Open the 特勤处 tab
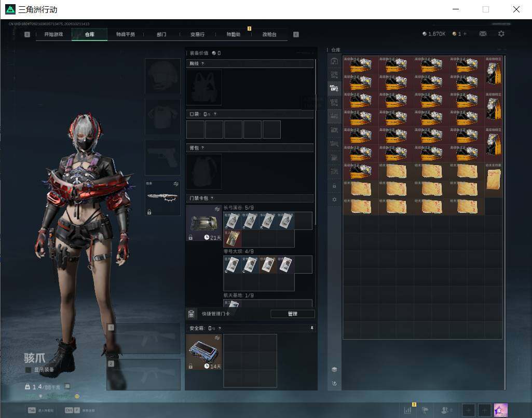 (234, 34)
